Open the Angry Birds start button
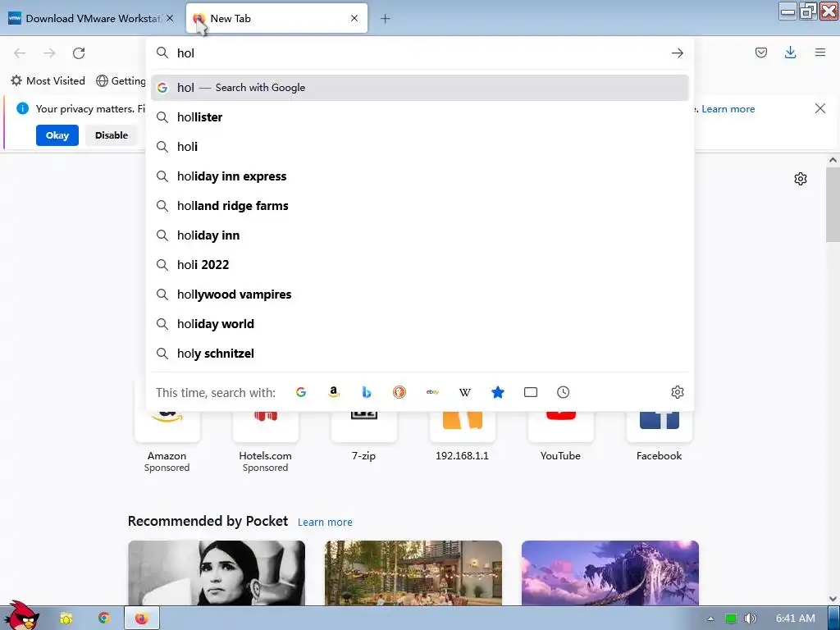The width and height of the screenshot is (840, 630). [21, 616]
